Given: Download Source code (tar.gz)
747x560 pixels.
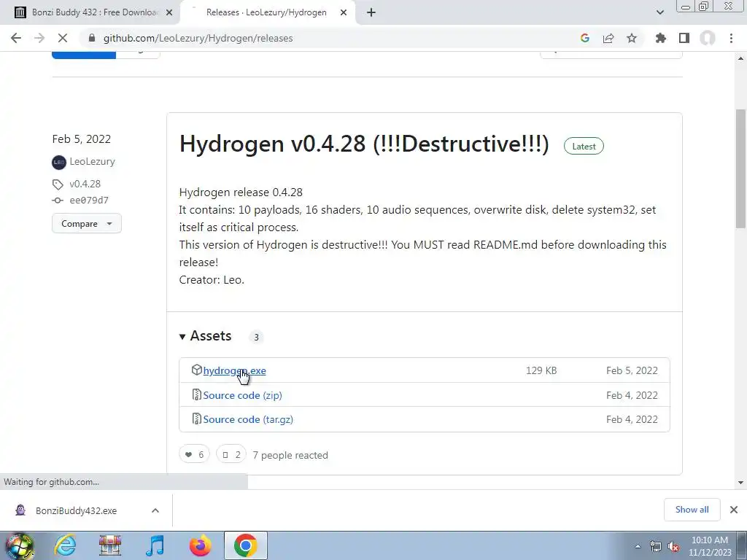Looking at the screenshot, I should 248,419.
